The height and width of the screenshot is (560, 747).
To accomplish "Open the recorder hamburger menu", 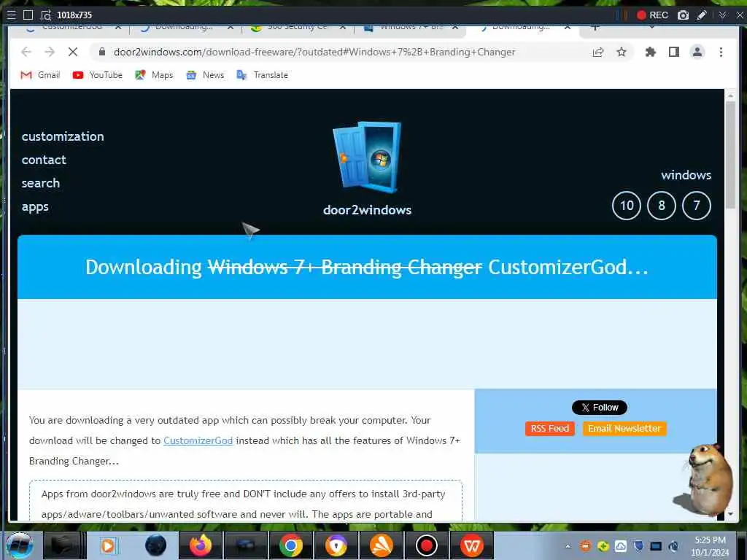I will tap(12, 15).
